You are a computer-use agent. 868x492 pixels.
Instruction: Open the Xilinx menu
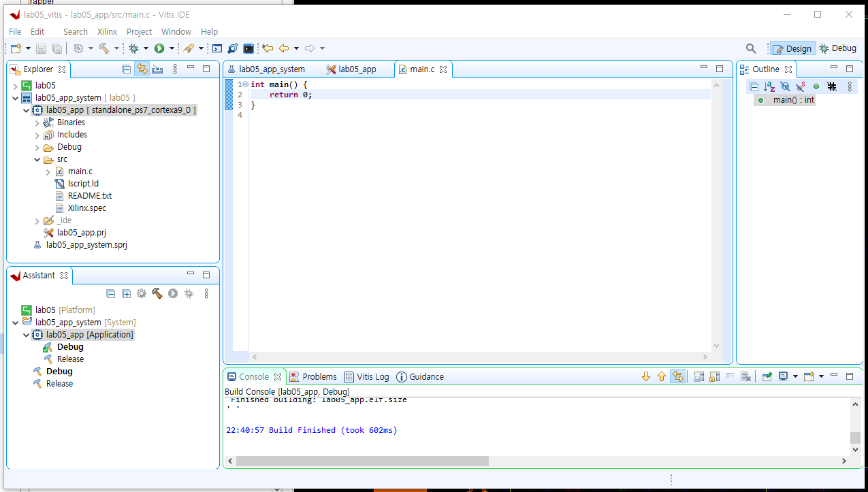pyautogui.click(x=107, y=31)
